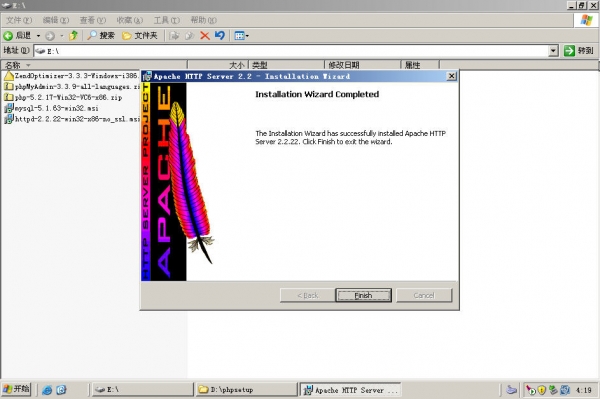Open the File menu

[18, 20]
